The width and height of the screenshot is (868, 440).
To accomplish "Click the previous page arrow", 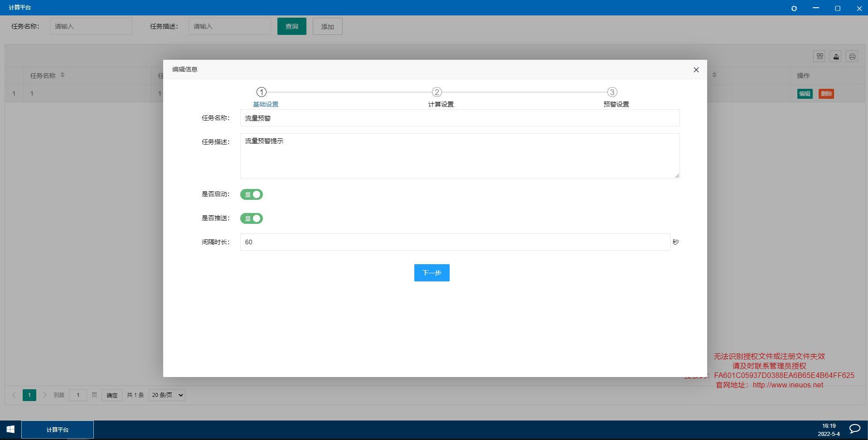I will (14, 395).
